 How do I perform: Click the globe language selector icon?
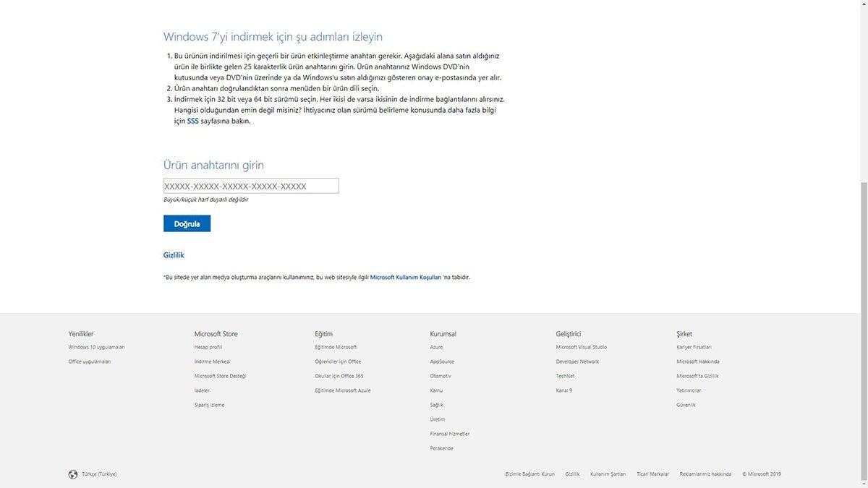coord(72,474)
